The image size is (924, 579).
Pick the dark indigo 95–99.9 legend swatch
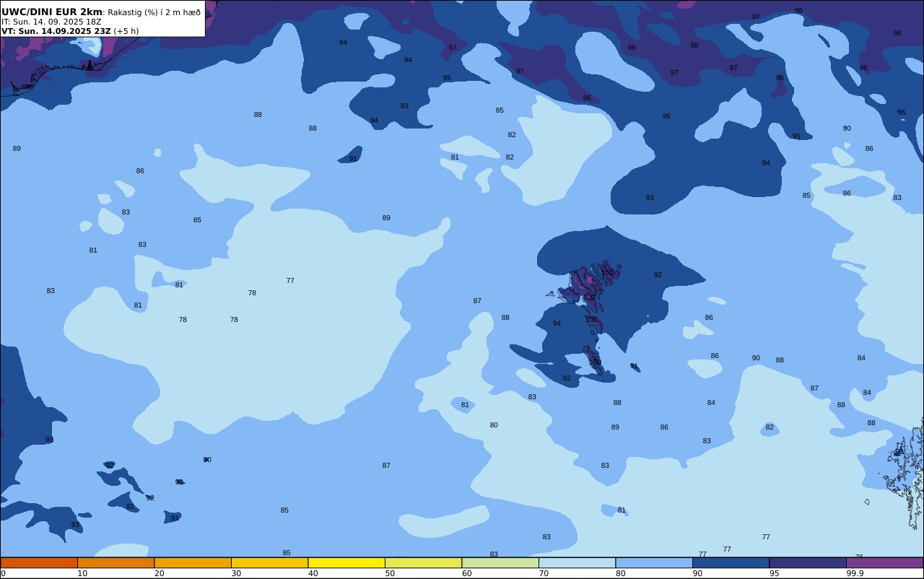pyautogui.click(x=808, y=562)
